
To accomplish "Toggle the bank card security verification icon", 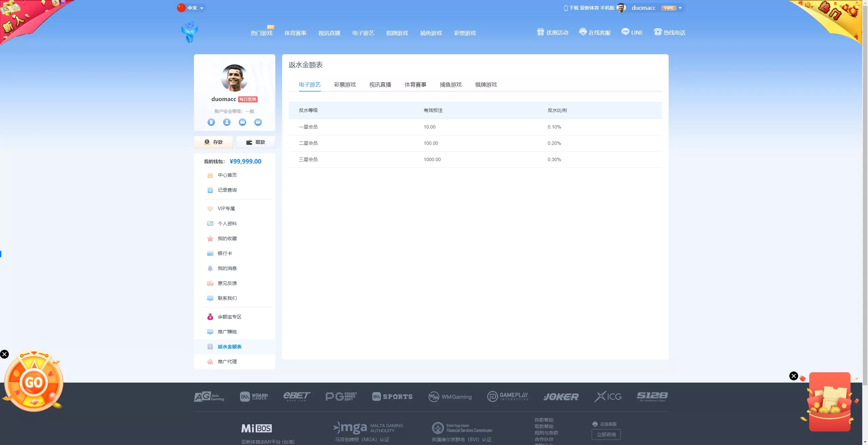I will (x=258, y=122).
